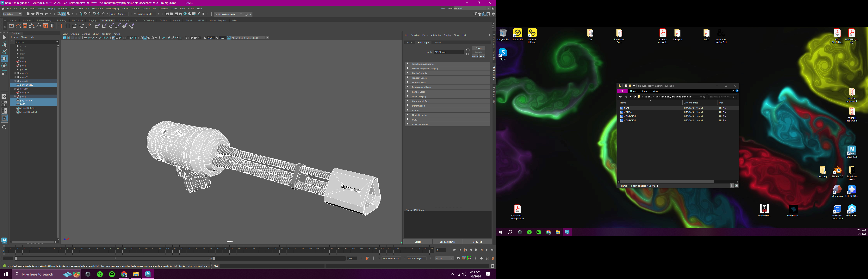Choose the Rotate tool in toolbox
This screenshot has width=868, height=279.
(x=4, y=66)
